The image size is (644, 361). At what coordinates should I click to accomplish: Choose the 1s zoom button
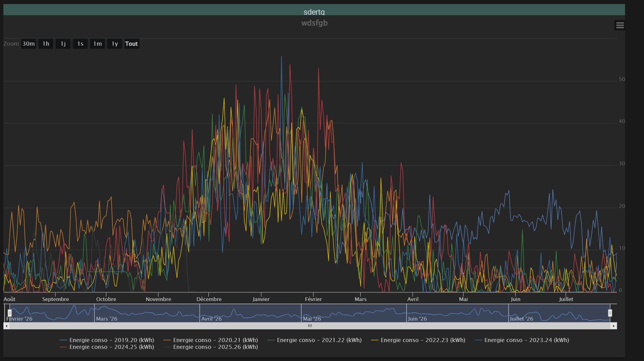point(80,44)
